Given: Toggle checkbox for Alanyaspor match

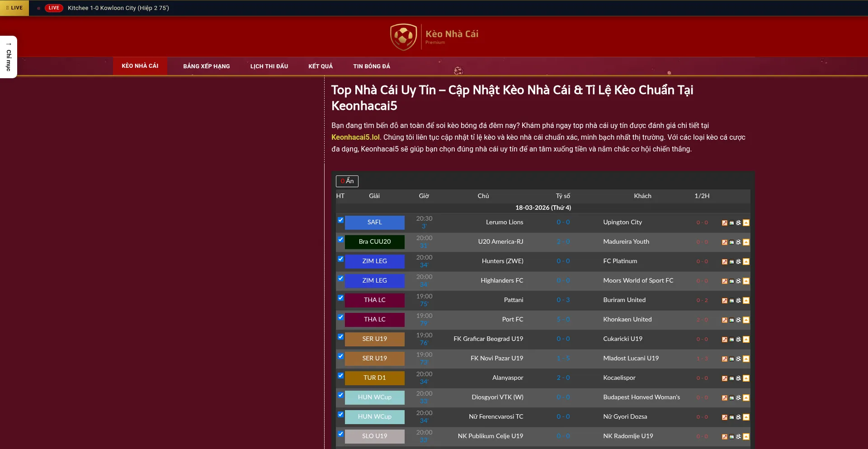Looking at the screenshot, I should click(x=340, y=376).
